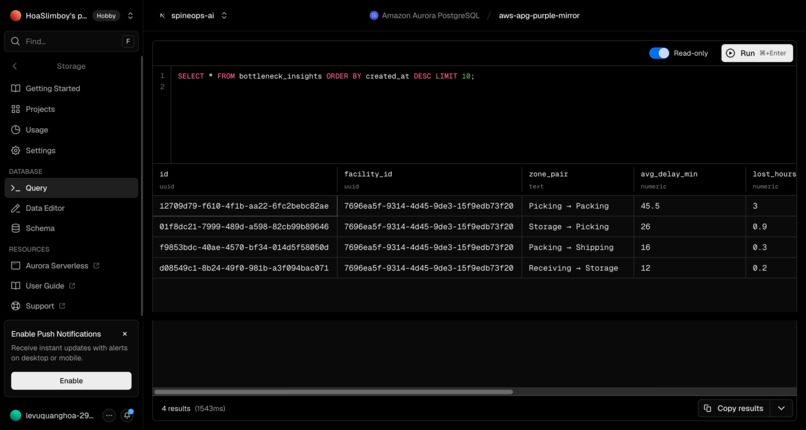This screenshot has width=806, height=430.
Task: Go back with the Storage arrow
Action: [14, 66]
